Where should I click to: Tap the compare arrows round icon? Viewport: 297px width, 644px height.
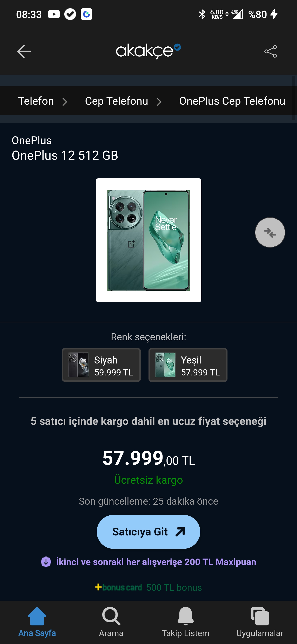point(270,232)
